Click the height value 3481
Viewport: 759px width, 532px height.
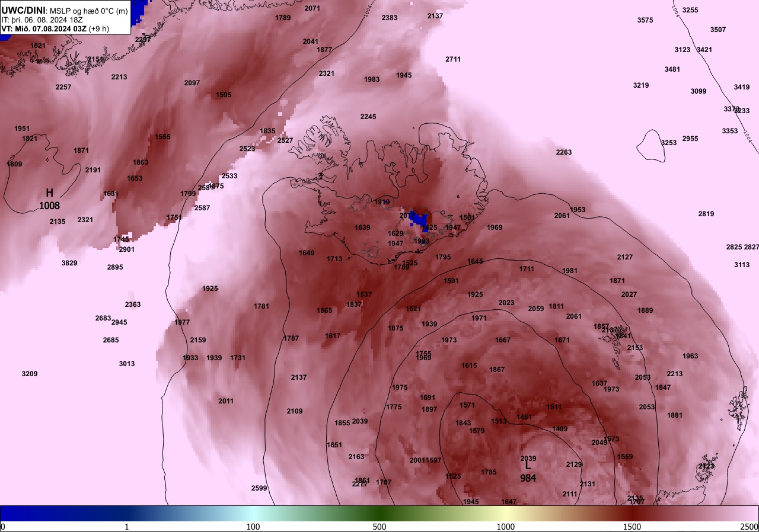point(672,69)
